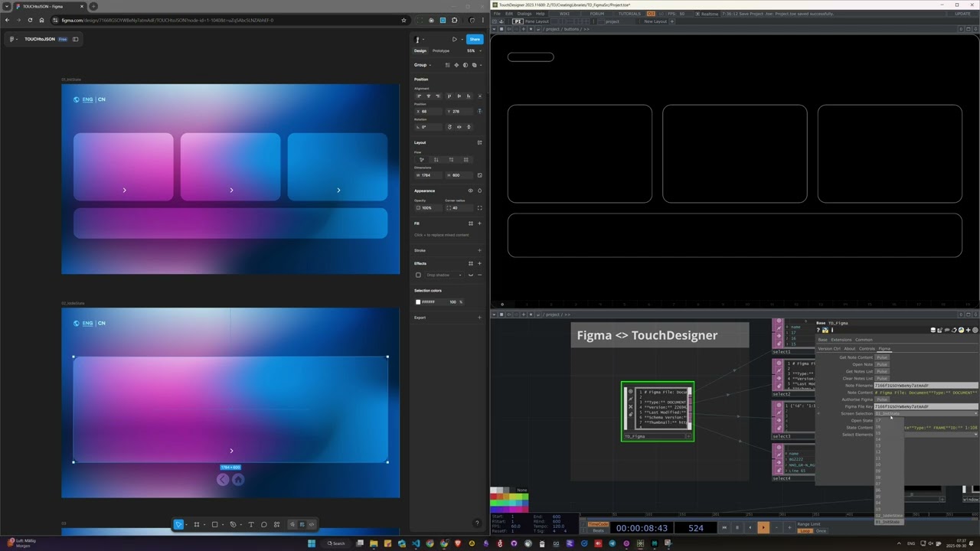Toggle Dev Mode in Figma bottom toolbar

coord(312,524)
